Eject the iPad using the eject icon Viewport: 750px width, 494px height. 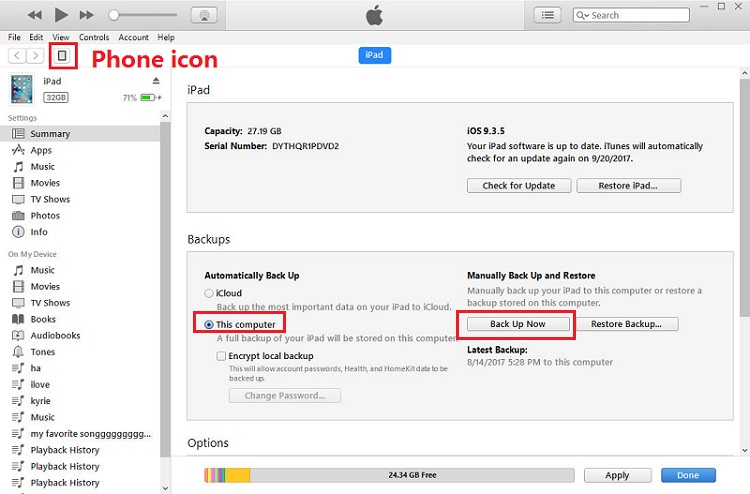point(156,81)
